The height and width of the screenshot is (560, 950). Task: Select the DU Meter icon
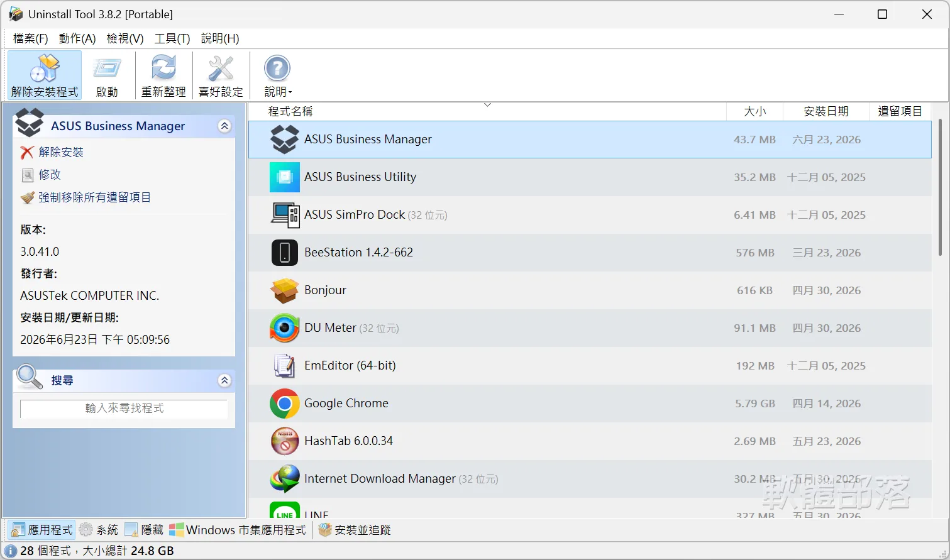[x=285, y=328]
